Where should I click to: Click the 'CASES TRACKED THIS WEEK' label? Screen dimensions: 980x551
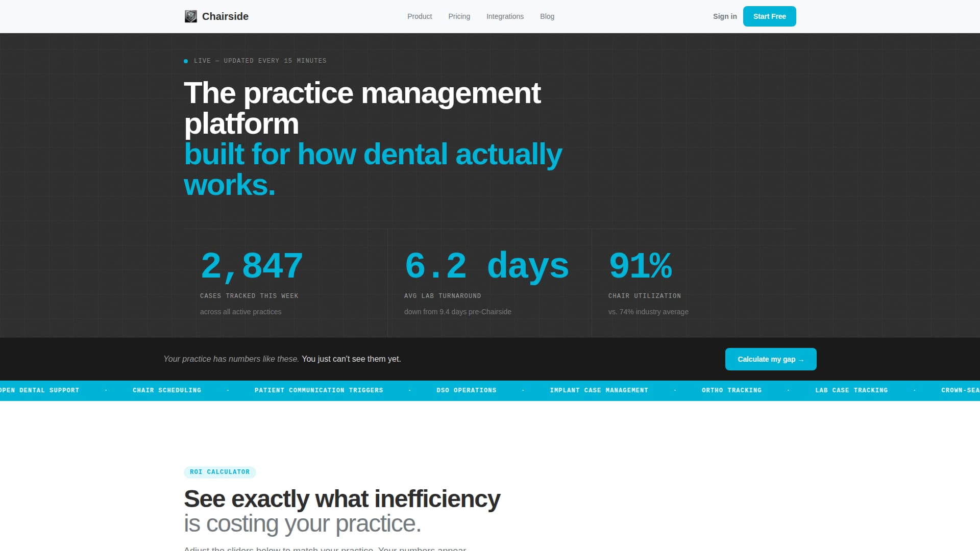coord(249,296)
